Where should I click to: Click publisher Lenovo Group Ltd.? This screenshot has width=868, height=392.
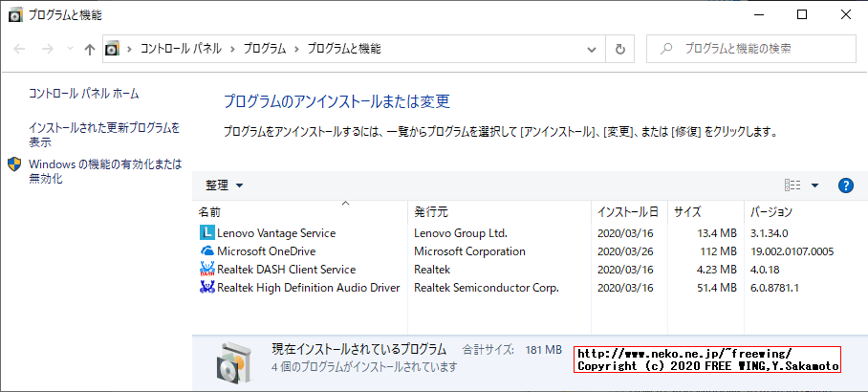pos(461,233)
